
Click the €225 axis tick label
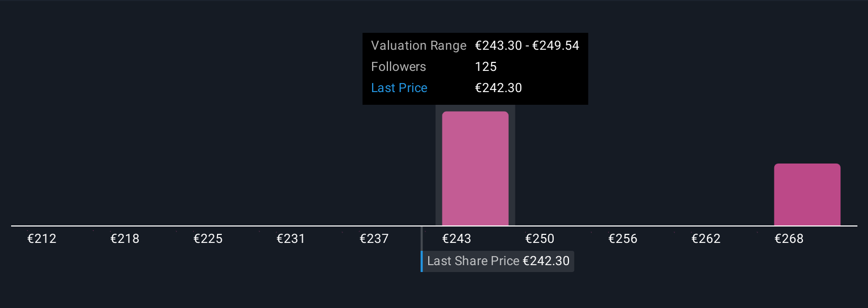point(208,239)
